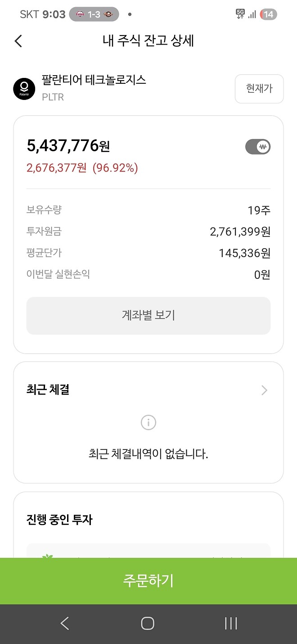This screenshot has height=644, width=297.
Task: Tap the 주문하기 order button
Action: [148, 581]
